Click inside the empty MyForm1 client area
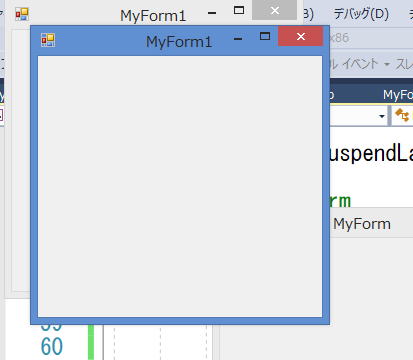 (x=180, y=186)
